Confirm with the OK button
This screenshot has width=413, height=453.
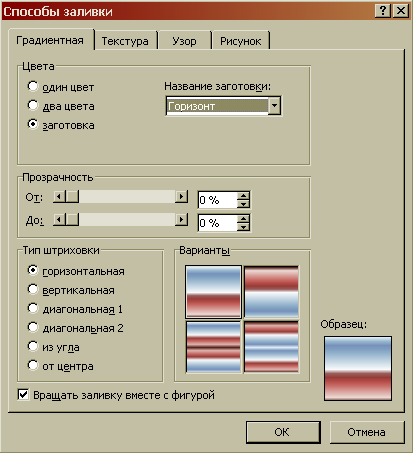283,432
